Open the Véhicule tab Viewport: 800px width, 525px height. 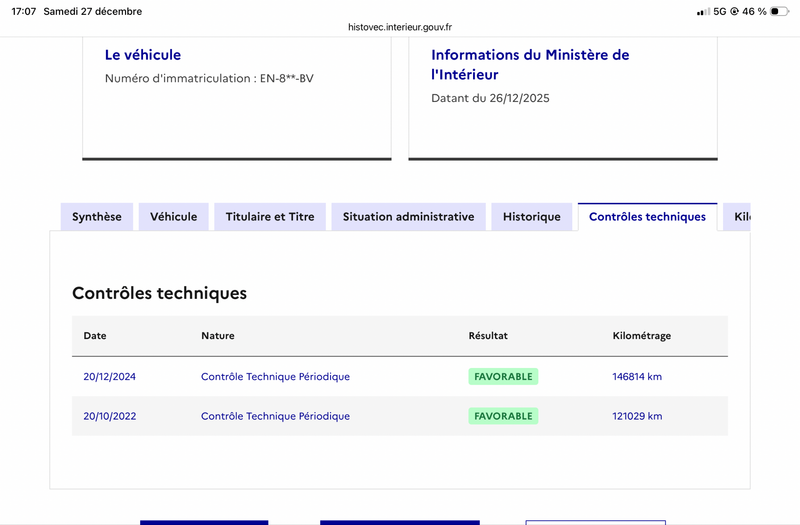174,217
